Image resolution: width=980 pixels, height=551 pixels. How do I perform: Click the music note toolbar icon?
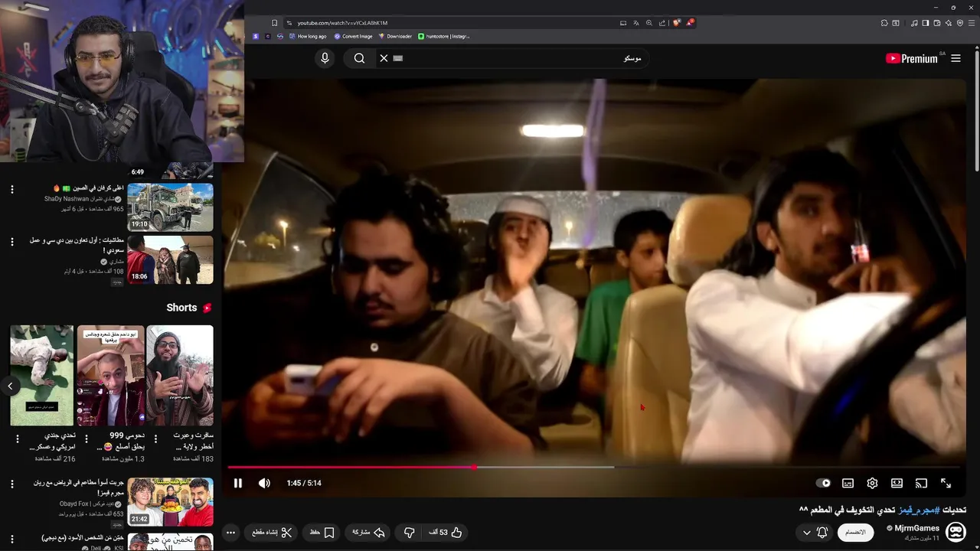click(x=914, y=23)
